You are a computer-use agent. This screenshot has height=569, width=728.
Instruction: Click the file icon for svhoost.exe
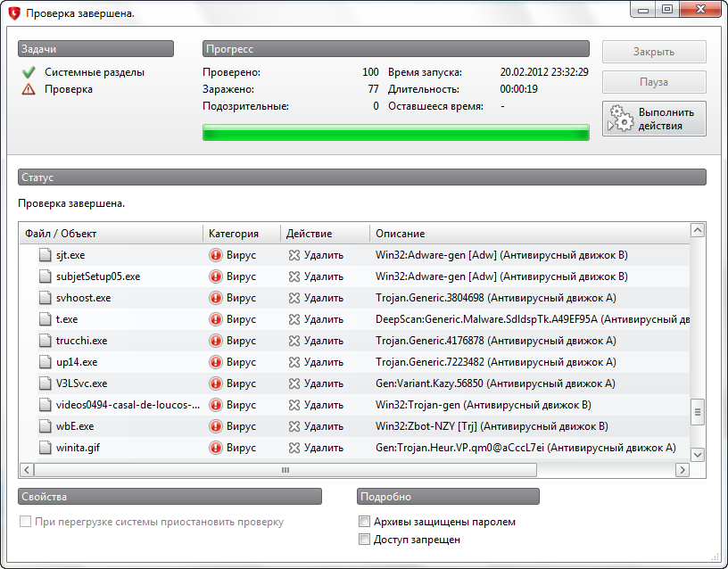tap(45, 298)
